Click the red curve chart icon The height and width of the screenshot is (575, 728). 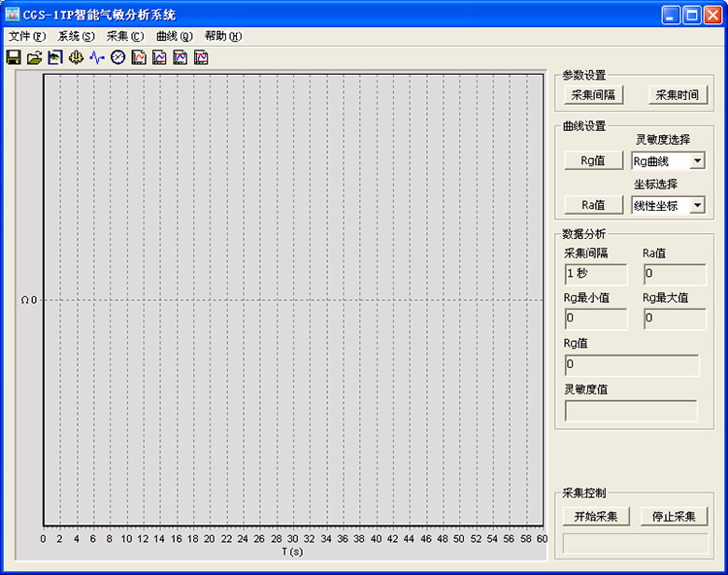pyautogui.click(x=139, y=57)
